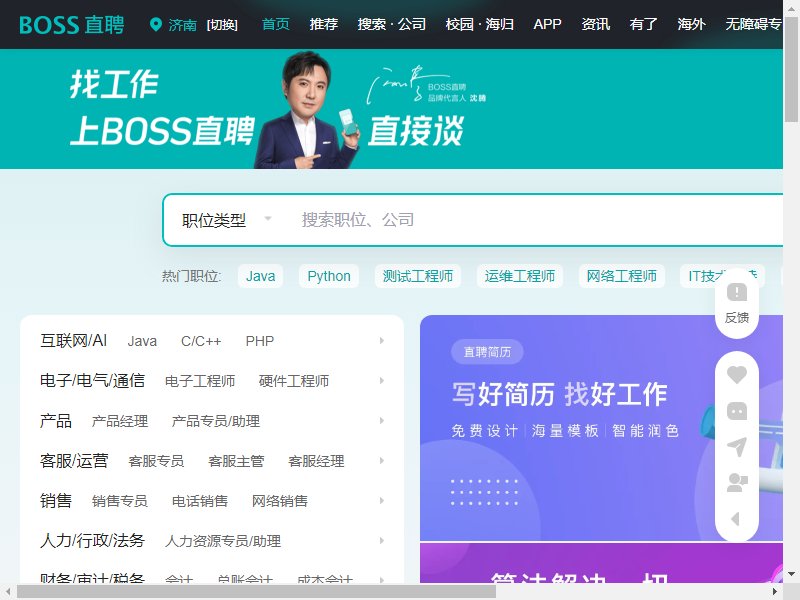
Task: Open the 海归 nav item
Action: (499, 24)
